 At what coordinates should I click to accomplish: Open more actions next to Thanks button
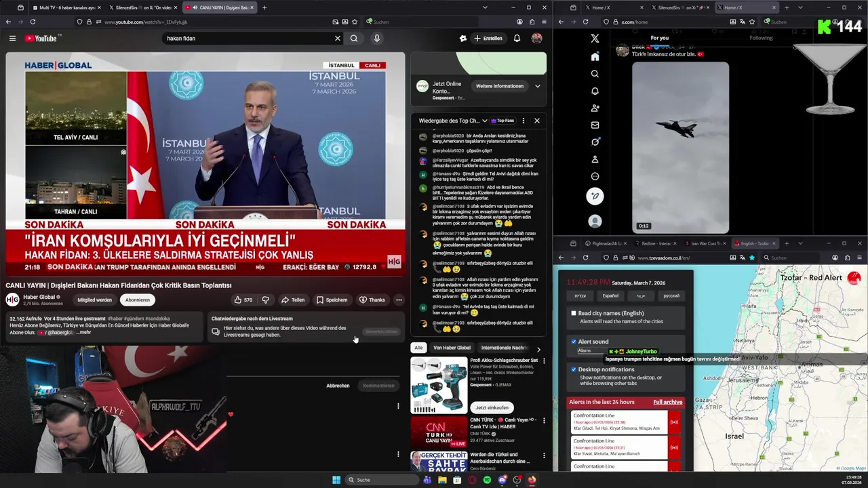click(399, 300)
